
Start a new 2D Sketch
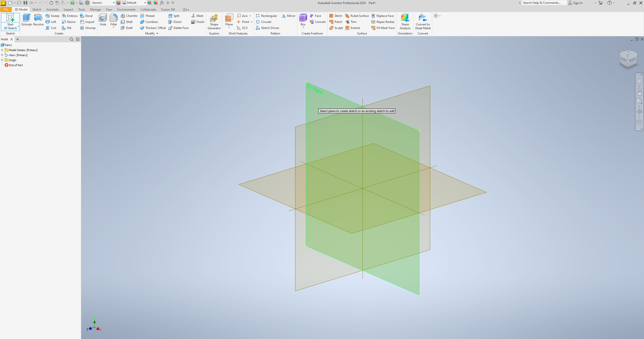[10, 22]
